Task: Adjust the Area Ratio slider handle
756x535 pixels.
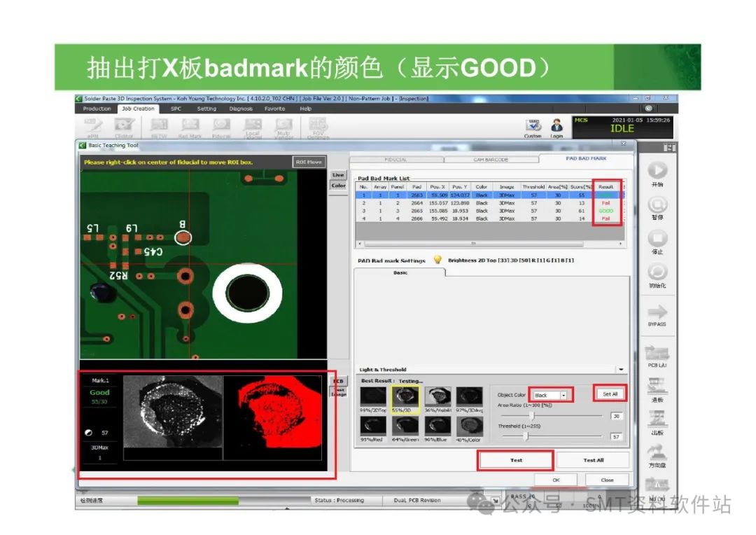Action: click(x=532, y=415)
